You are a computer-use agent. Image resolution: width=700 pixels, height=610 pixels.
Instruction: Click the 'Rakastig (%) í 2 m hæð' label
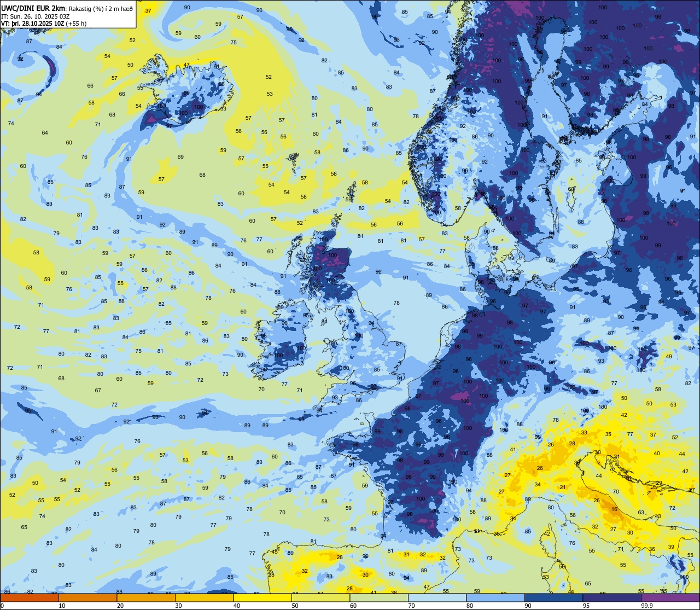point(100,8)
